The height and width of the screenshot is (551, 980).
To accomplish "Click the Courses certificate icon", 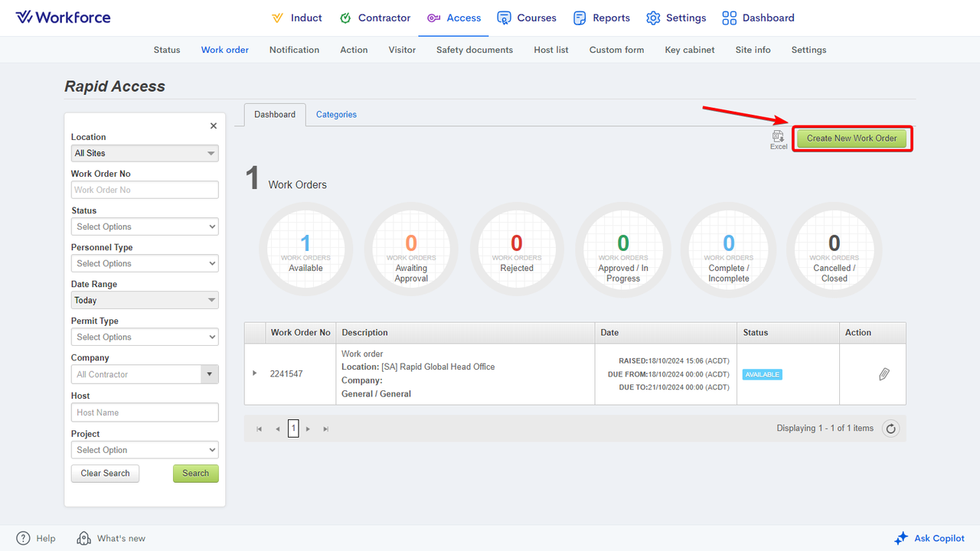I will pyautogui.click(x=504, y=18).
